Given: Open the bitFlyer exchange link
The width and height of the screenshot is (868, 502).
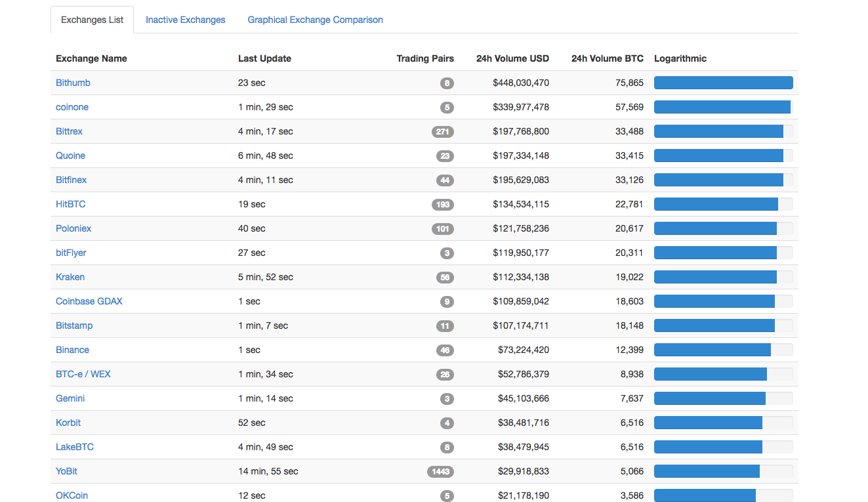Looking at the screenshot, I should pyautogui.click(x=71, y=253).
